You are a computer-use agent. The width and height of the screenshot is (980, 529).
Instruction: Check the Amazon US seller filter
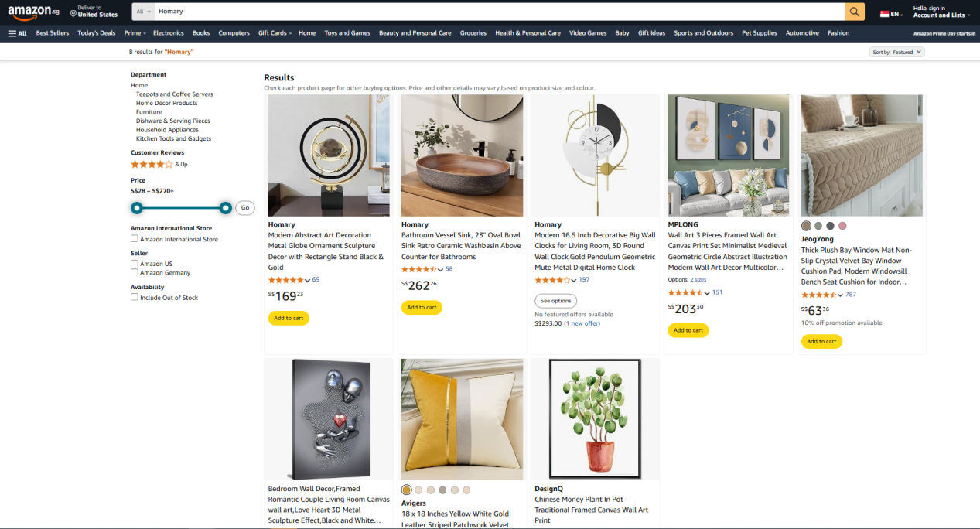click(x=135, y=264)
